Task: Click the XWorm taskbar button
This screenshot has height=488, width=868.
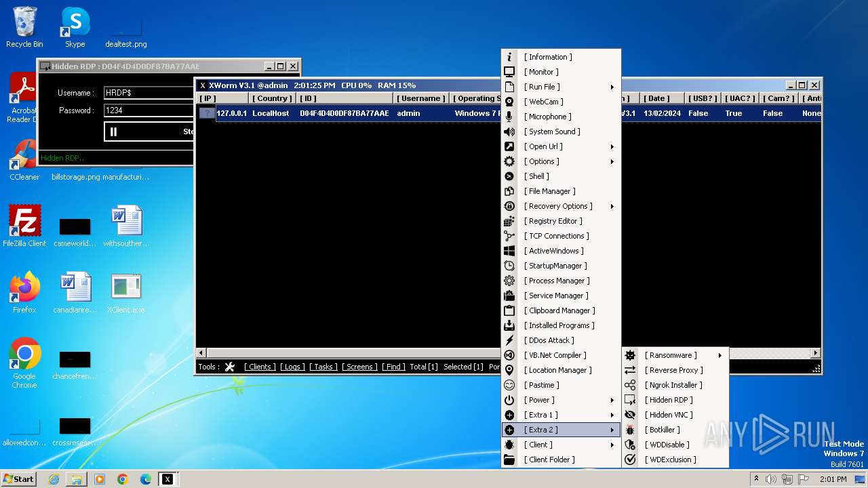Action: pyautogui.click(x=167, y=479)
